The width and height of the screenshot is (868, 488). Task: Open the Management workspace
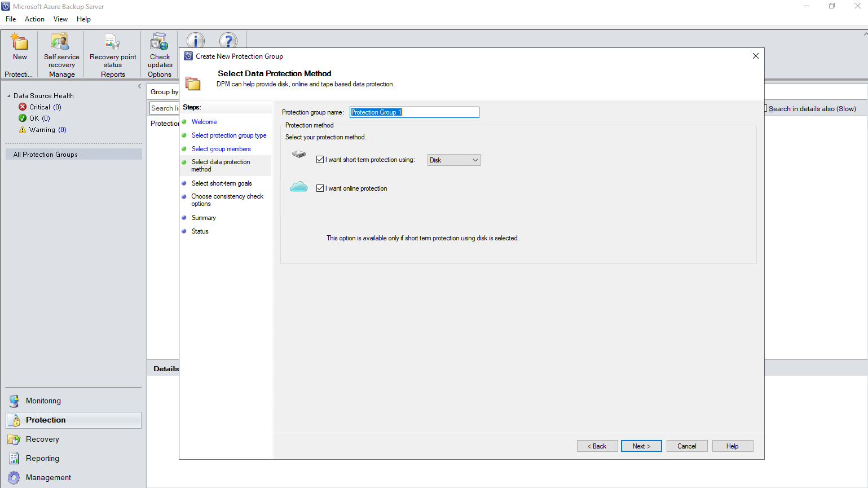[73, 478]
